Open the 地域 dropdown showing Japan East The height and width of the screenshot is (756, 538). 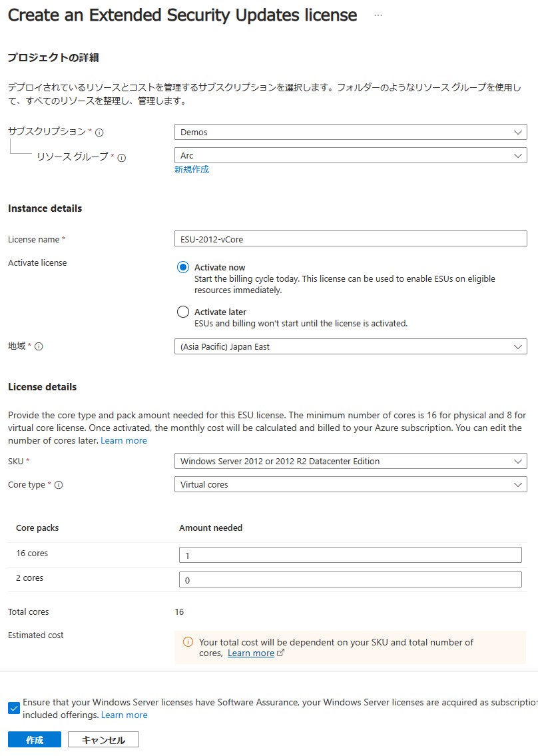click(x=350, y=346)
